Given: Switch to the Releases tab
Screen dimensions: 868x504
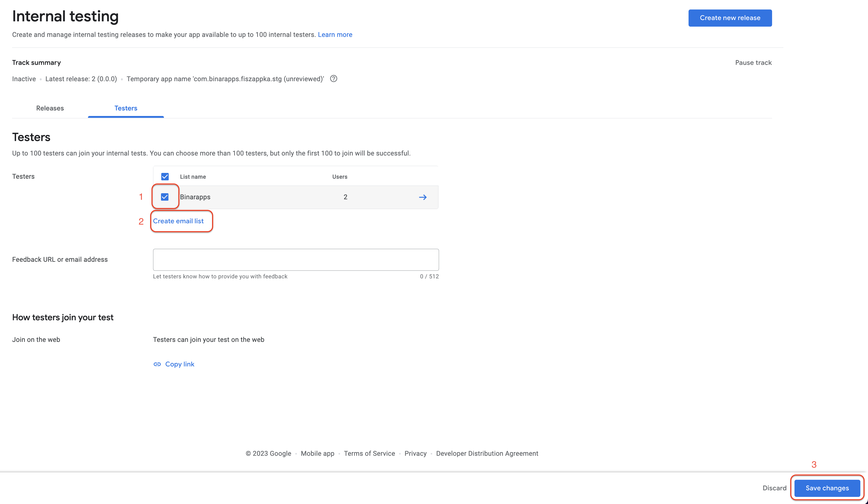Looking at the screenshot, I should click(50, 109).
